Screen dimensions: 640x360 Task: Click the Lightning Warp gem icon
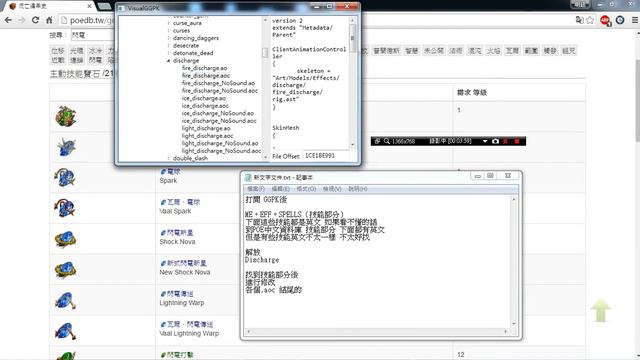coord(65,300)
